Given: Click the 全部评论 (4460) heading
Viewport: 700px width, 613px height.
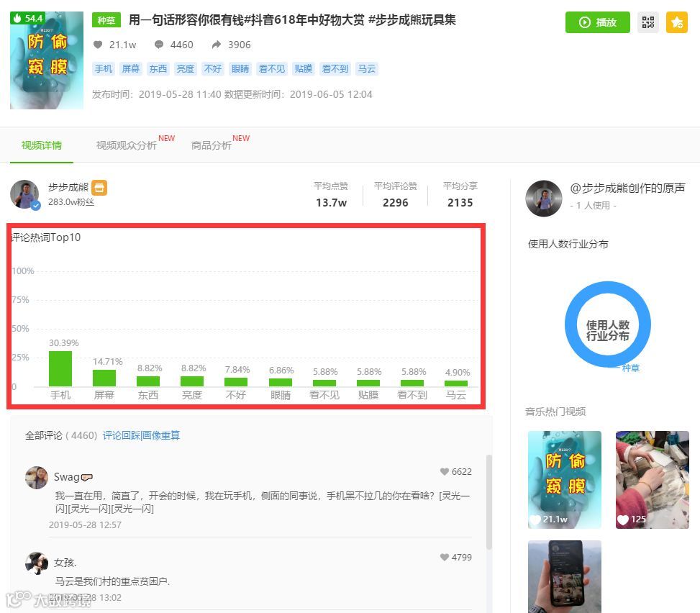Looking at the screenshot, I should (x=61, y=435).
